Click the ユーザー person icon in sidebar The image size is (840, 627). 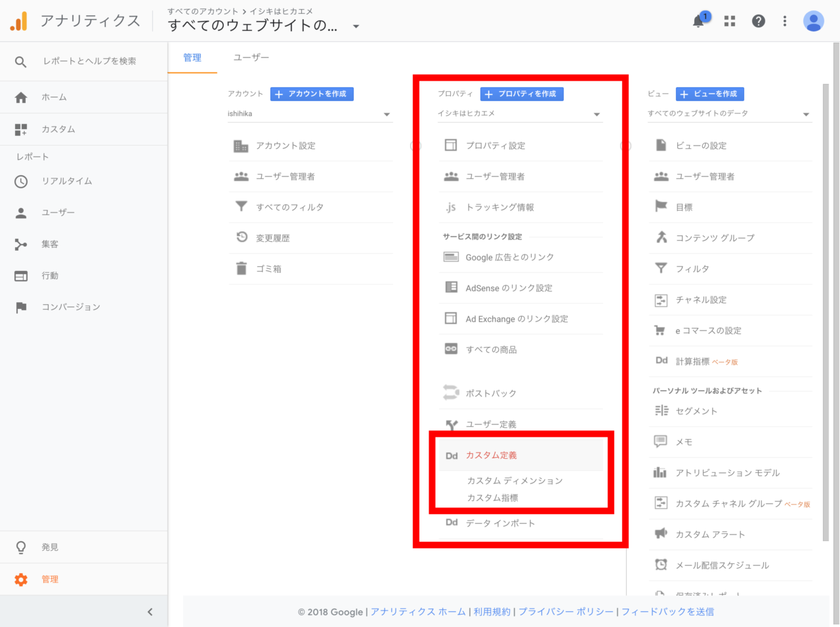[x=21, y=213]
